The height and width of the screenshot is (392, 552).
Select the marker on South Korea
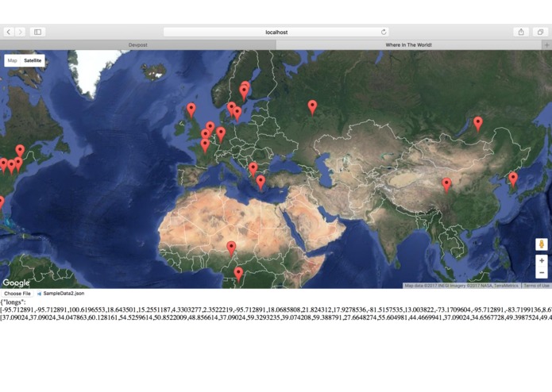tap(513, 180)
